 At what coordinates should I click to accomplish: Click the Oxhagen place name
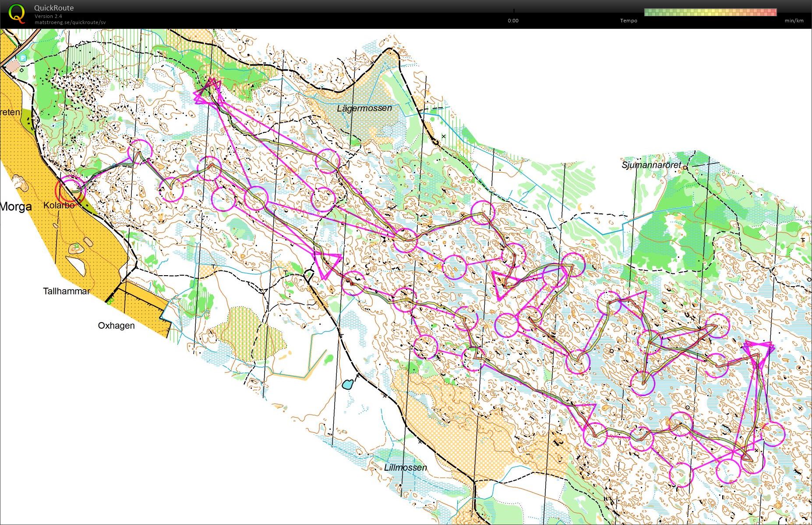(x=116, y=326)
